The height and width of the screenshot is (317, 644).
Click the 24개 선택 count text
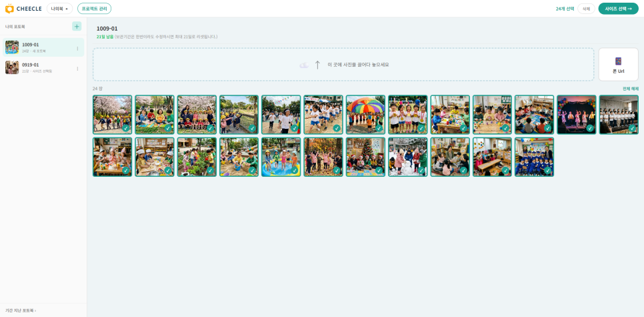pos(565,9)
